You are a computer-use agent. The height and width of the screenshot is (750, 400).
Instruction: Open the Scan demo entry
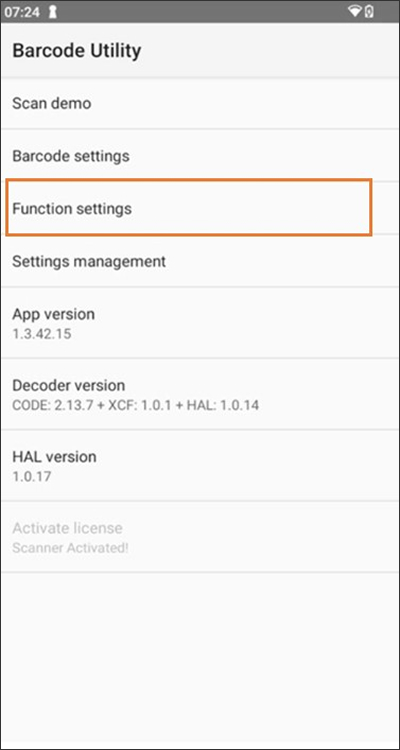click(200, 103)
